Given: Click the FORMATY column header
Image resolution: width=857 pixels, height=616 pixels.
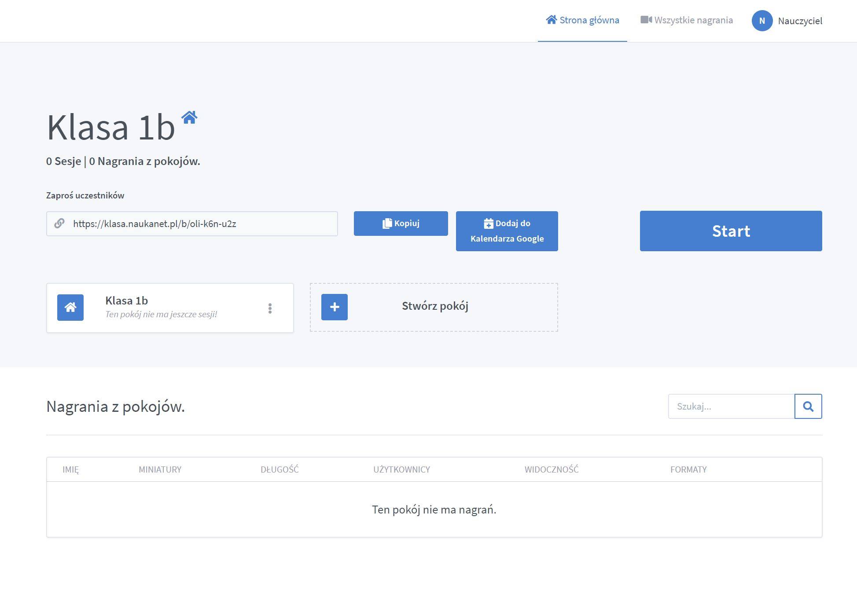Looking at the screenshot, I should click(x=688, y=469).
